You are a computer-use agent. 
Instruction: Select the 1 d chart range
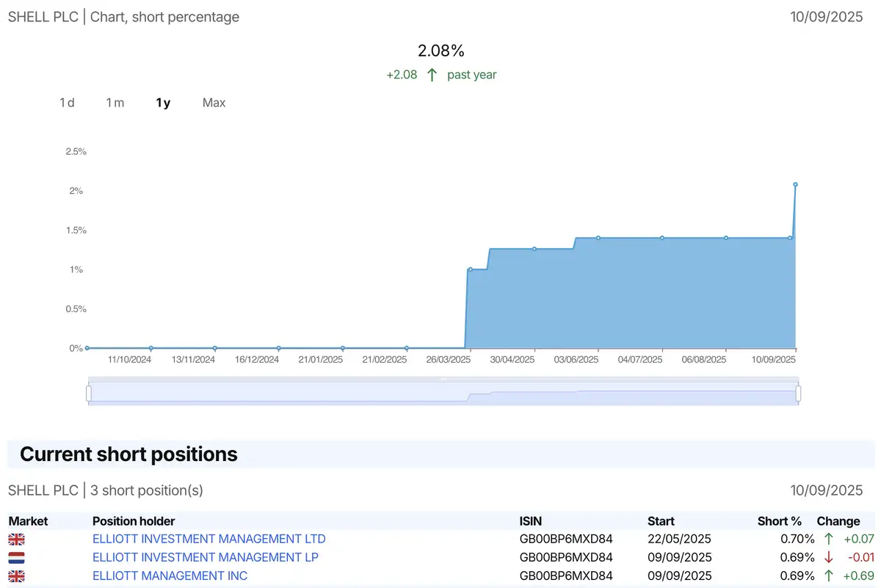click(67, 103)
